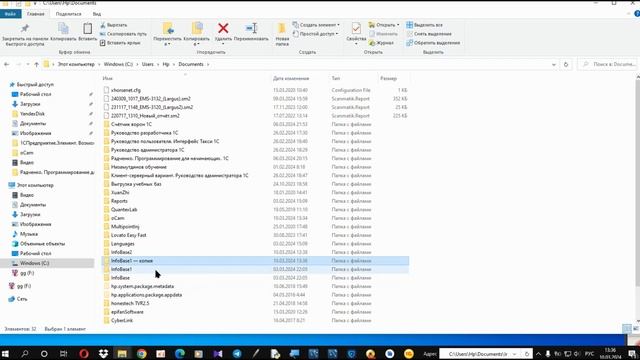Sort files by the Имя column header
This screenshot has width=640, height=360.
(x=108, y=78)
